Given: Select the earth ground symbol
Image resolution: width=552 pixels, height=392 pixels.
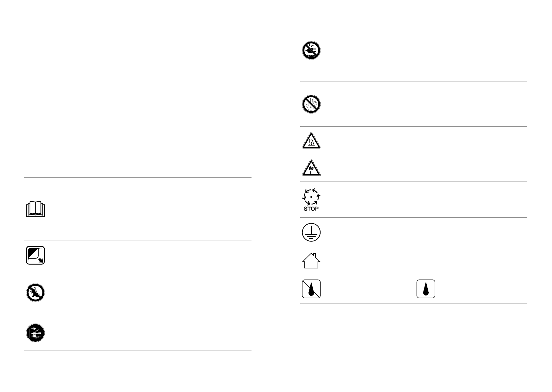Looking at the screenshot, I should pyautogui.click(x=311, y=233).
